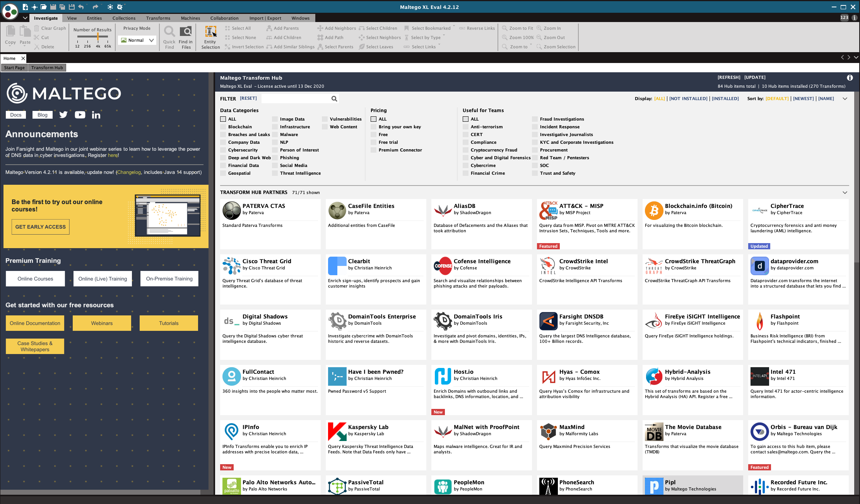Open the Entities ribbon tab
860x504 pixels.
94,18
